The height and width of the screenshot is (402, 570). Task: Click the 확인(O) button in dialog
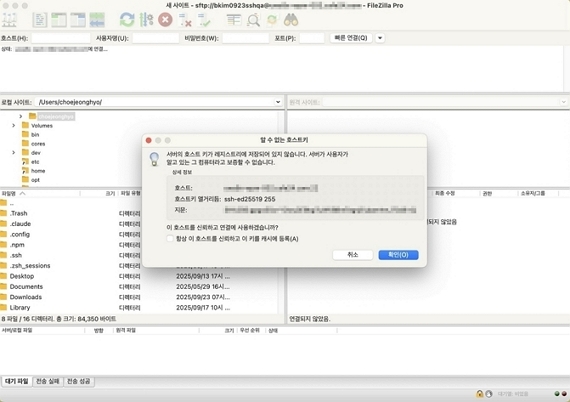(x=398, y=255)
